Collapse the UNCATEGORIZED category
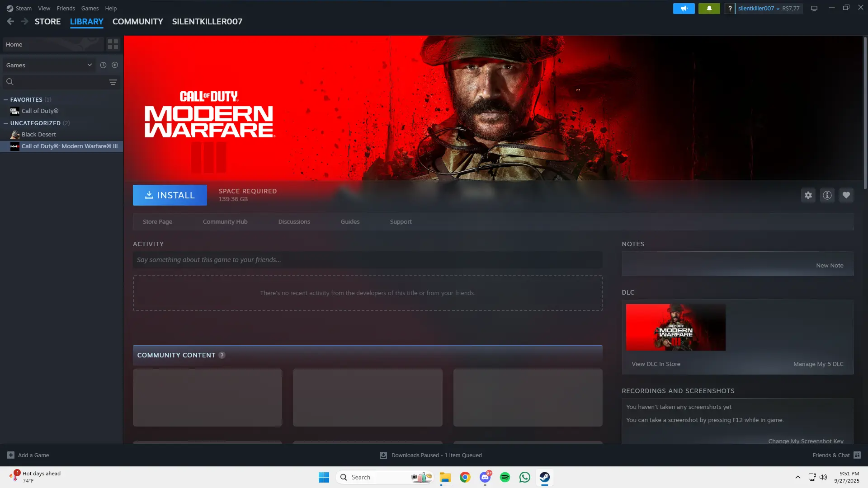 (x=6, y=123)
